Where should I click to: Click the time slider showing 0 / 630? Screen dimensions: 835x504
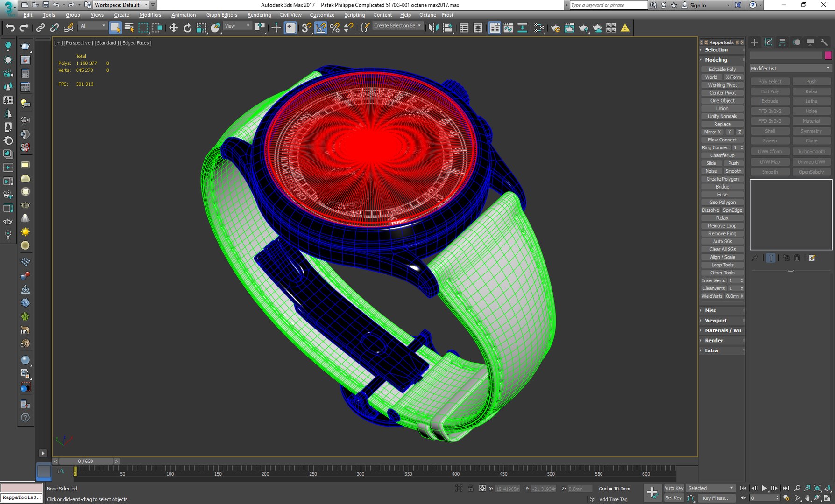[85, 461]
